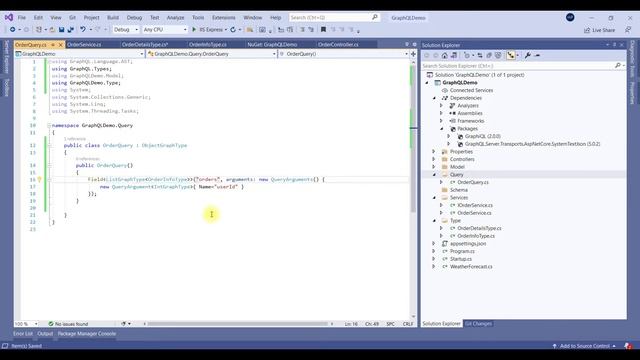Click the navigate backward toolbar icon
Viewport: 640px width, 360px height.
pos(12,30)
